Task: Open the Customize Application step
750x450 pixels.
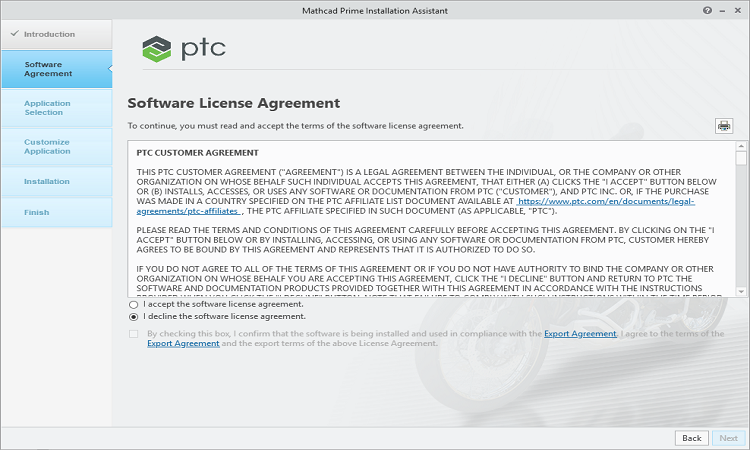Action: pos(56,146)
